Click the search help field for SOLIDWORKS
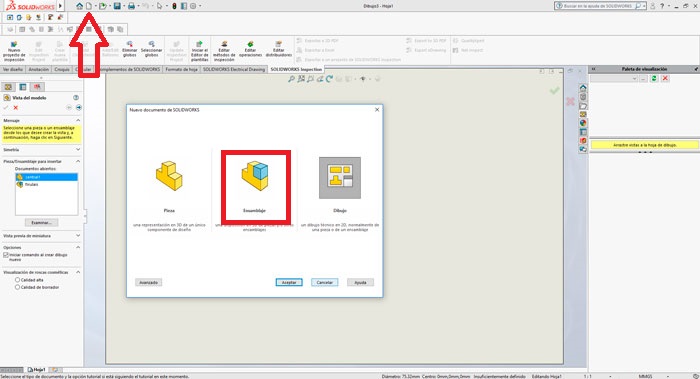The width and height of the screenshot is (700, 379). (600, 6)
